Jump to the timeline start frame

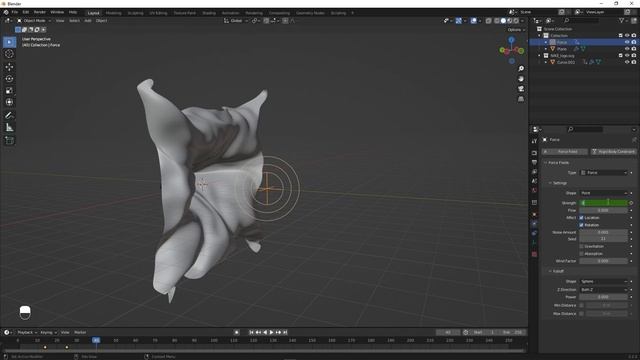251,332
